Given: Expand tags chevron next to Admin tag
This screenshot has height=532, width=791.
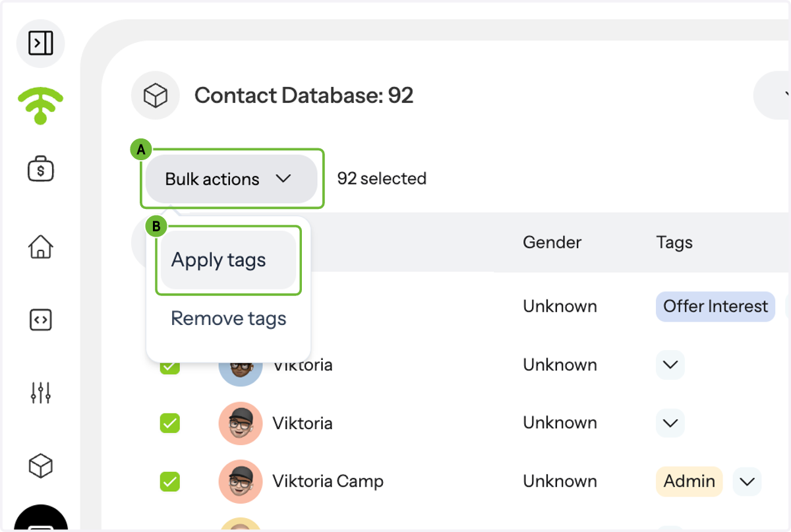Looking at the screenshot, I should 747,481.
